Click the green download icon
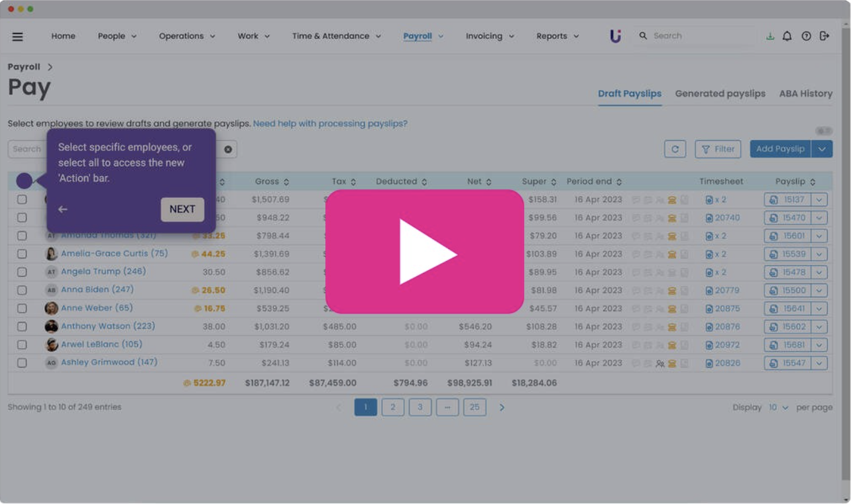The height and width of the screenshot is (504, 851). pos(769,36)
